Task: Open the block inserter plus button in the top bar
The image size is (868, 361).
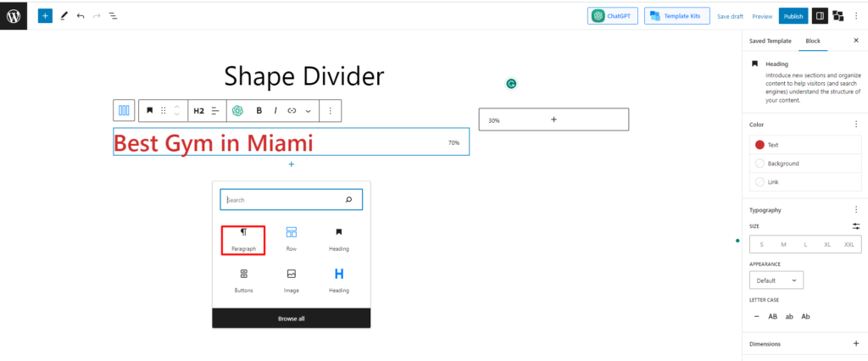Action: tap(45, 16)
